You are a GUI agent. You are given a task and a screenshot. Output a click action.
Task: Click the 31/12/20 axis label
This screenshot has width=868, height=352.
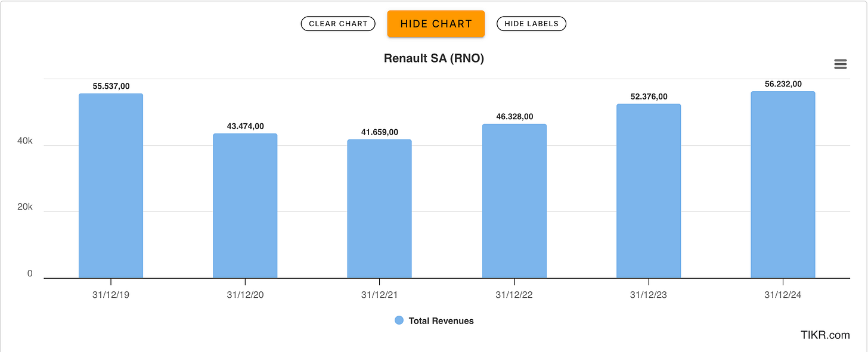(245, 295)
